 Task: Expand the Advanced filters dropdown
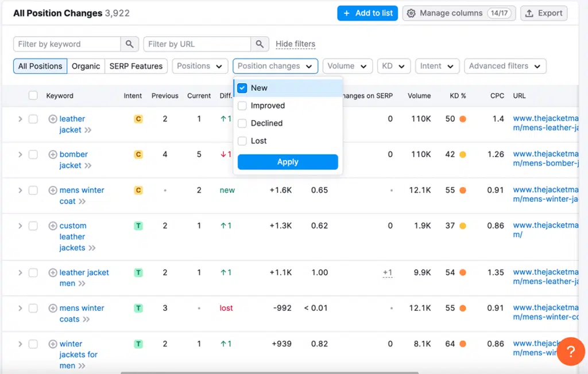[x=505, y=66]
